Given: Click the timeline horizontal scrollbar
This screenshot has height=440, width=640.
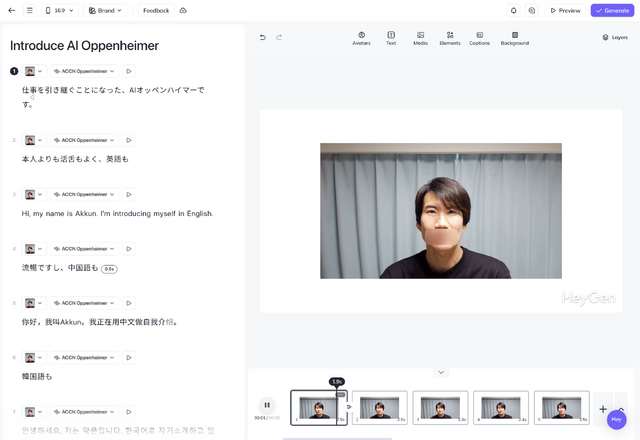Looking at the screenshot, I should pos(337,439).
